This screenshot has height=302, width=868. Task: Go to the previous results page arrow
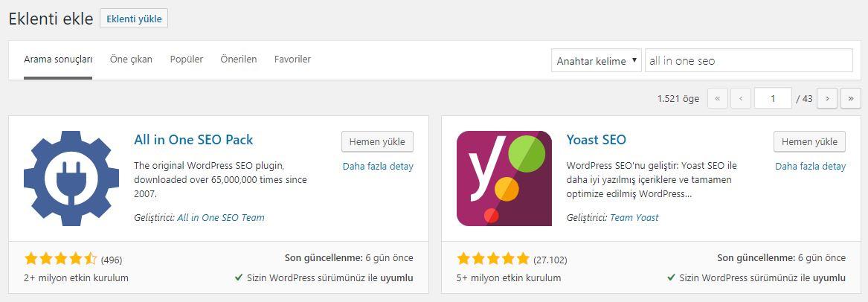[741, 98]
